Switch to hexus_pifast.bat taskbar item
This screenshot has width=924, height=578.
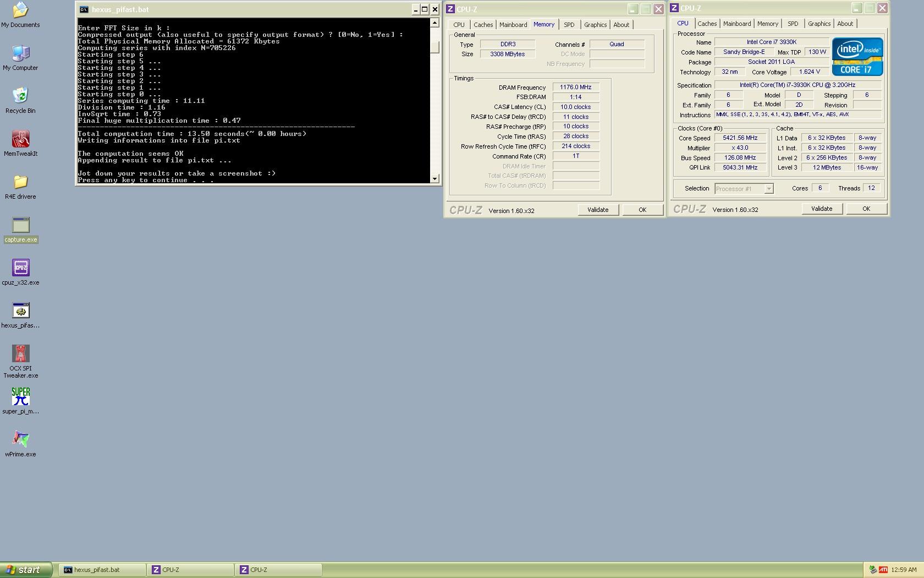102,570
